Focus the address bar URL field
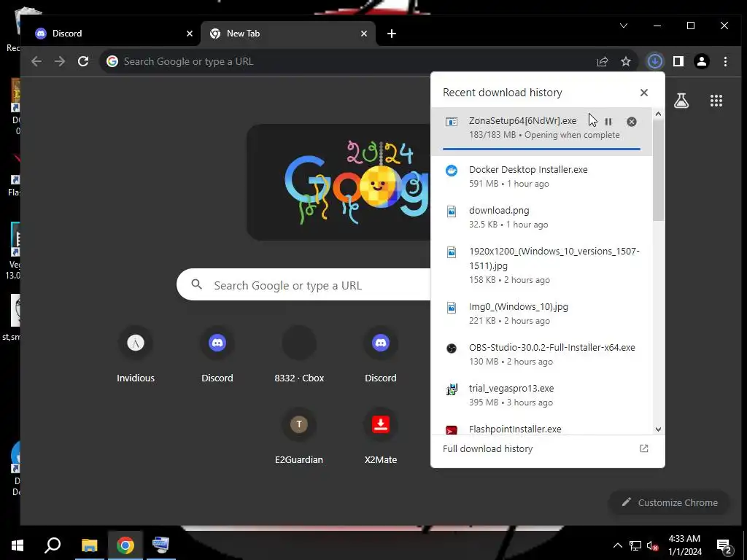The image size is (747, 560). (x=352, y=61)
